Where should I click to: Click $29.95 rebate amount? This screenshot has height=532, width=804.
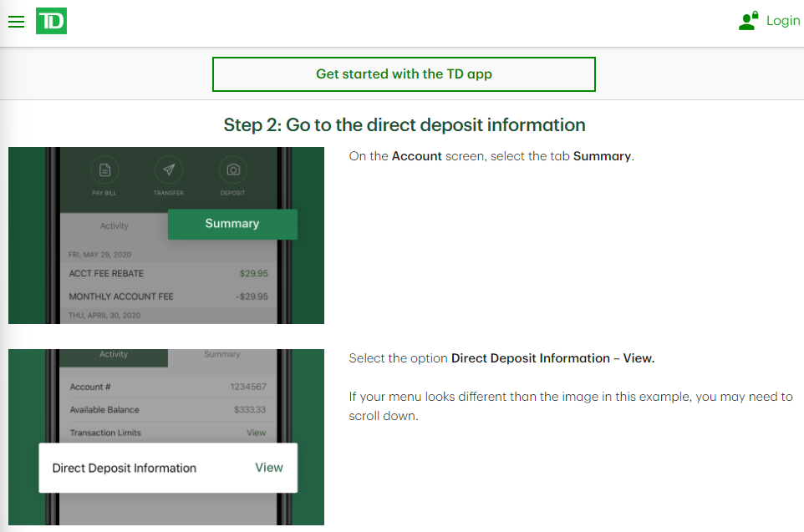(254, 274)
